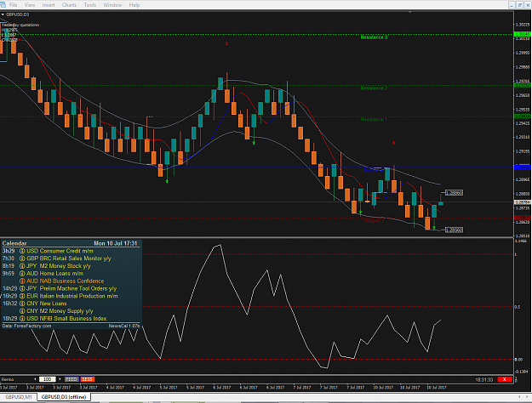The height and width of the screenshot is (403, 532).
Task: Open the File menu
Action: click(x=14, y=5)
